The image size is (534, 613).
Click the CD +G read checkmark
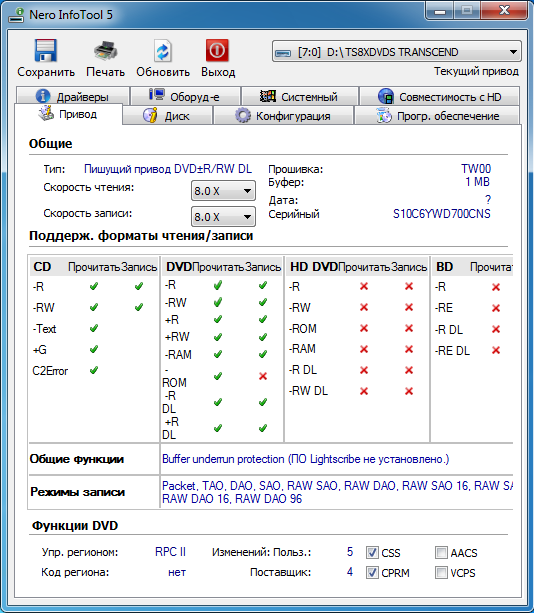pyautogui.click(x=93, y=349)
